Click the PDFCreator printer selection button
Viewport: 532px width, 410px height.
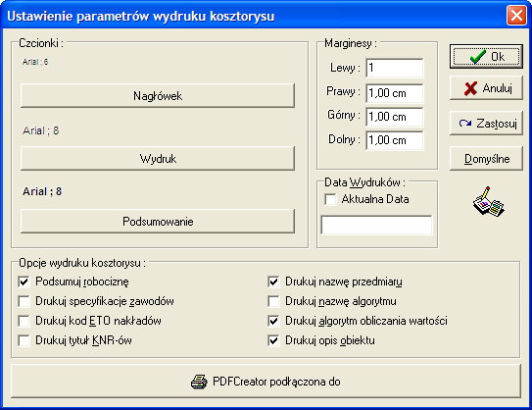tap(266, 382)
